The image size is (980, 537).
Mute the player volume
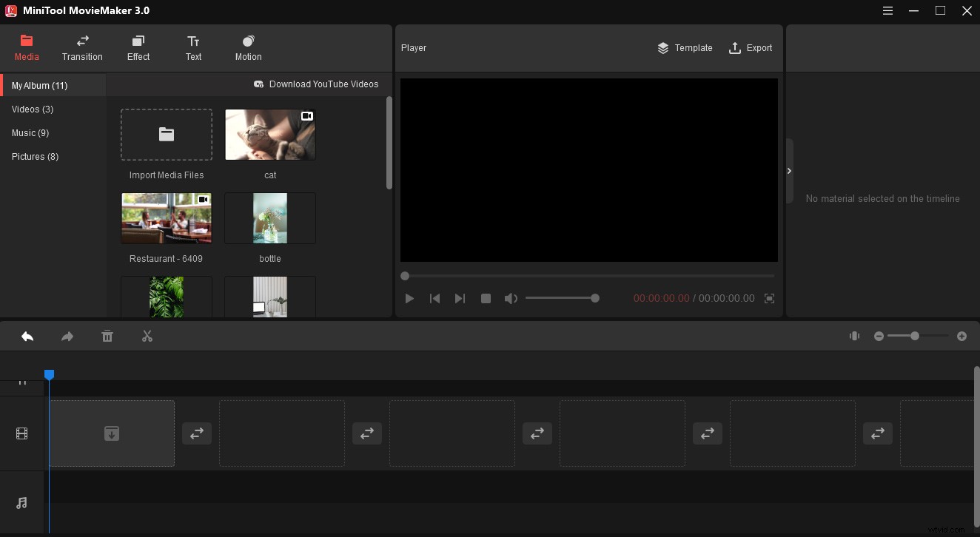(x=511, y=298)
